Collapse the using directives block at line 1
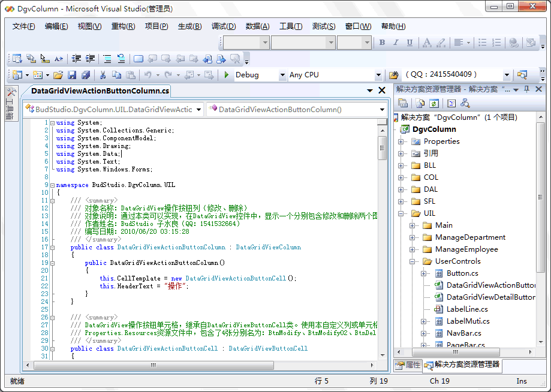Screen dimensions: 551x392 (x=52, y=123)
